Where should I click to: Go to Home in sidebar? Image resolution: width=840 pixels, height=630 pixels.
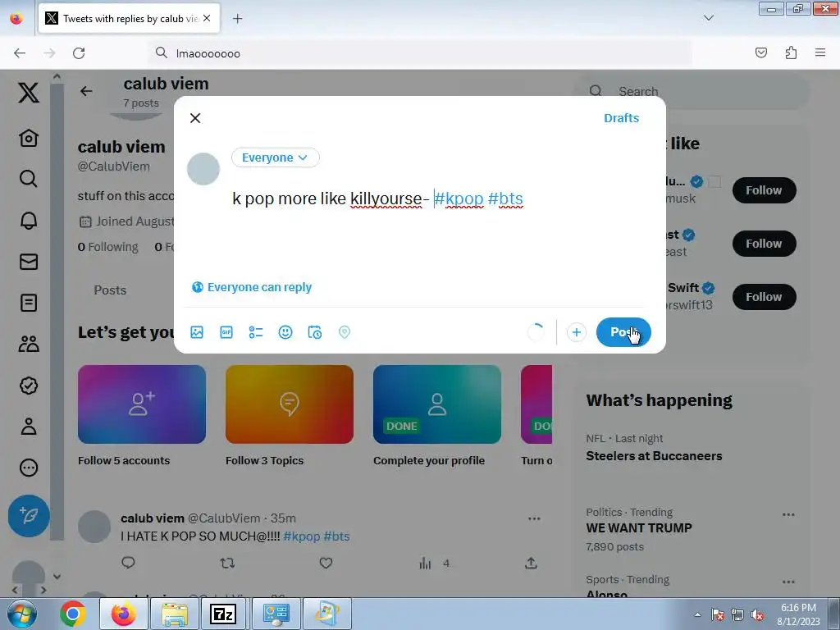pyautogui.click(x=29, y=138)
